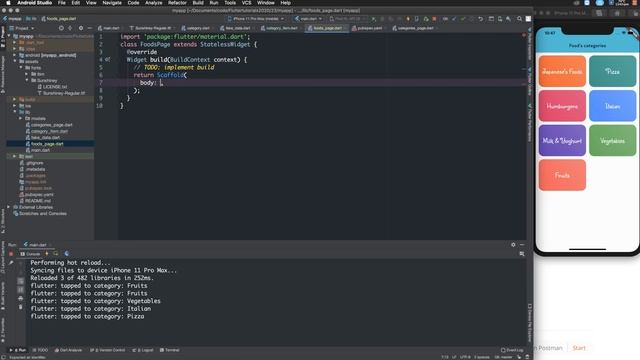
Task: Tap the Pizza category card in simulator
Action: [612, 71]
